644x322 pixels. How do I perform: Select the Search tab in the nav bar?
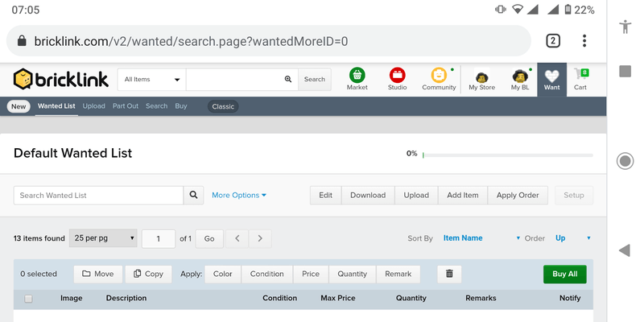coord(156,106)
